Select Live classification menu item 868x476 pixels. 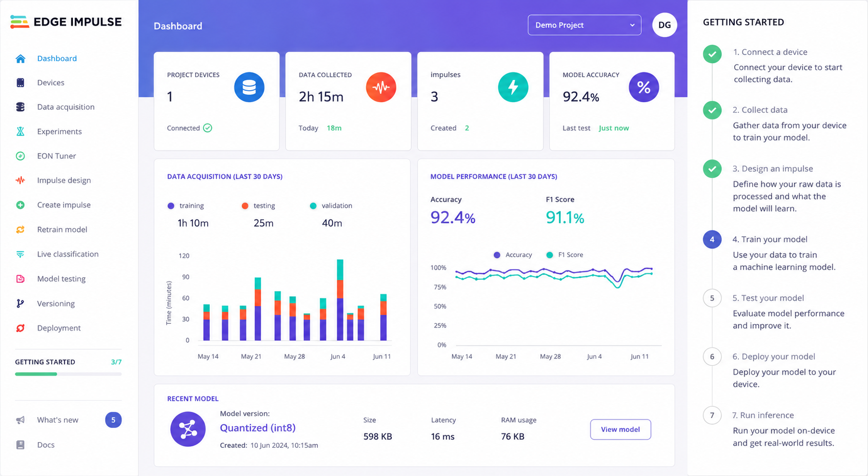coord(68,254)
